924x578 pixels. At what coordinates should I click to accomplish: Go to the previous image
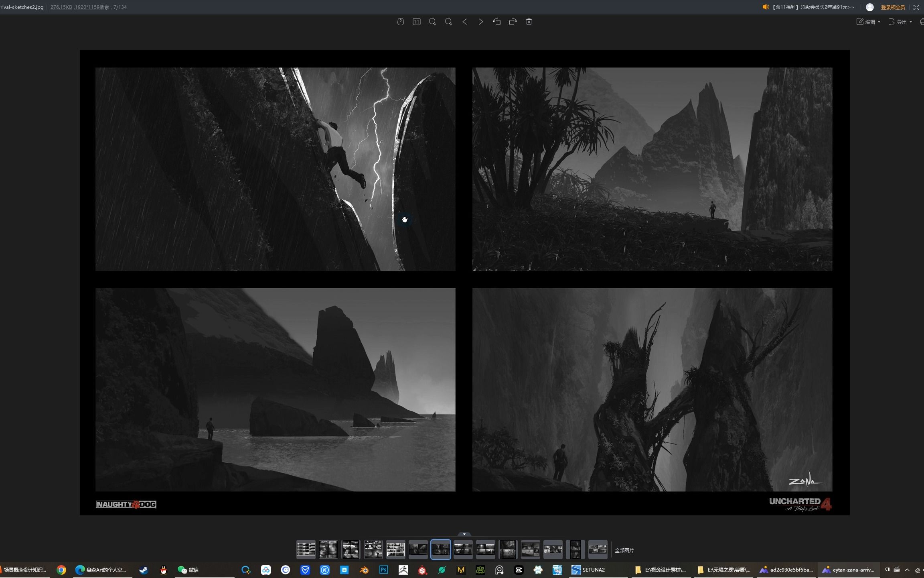point(464,22)
